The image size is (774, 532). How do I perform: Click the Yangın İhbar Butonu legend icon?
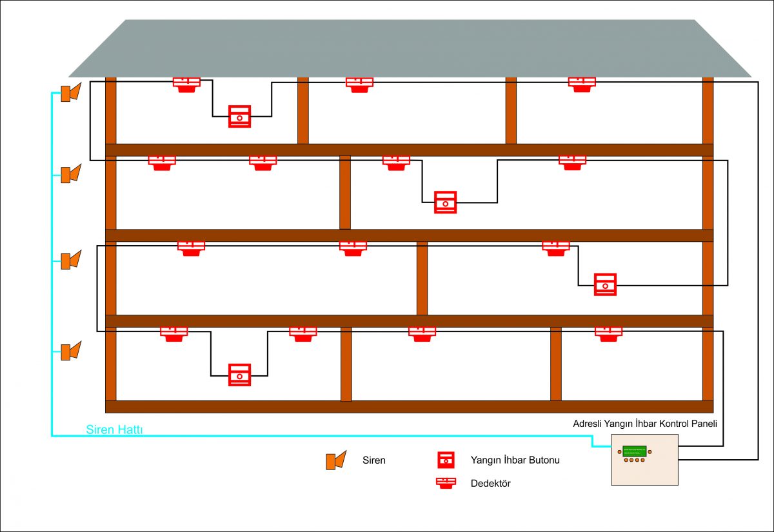tap(446, 460)
